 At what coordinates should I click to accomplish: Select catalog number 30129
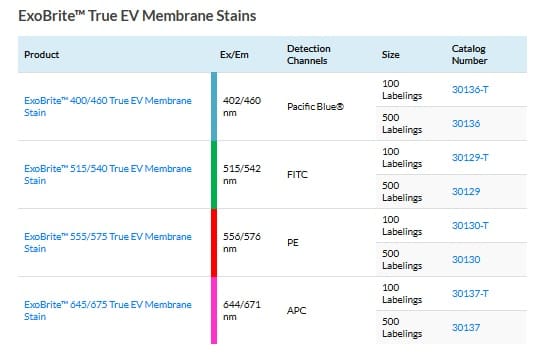466,191
